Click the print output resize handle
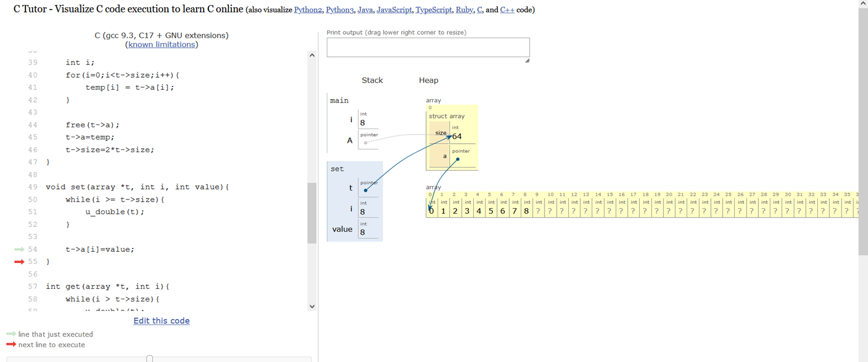This screenshot has width=868, height=362. point(527,60)
